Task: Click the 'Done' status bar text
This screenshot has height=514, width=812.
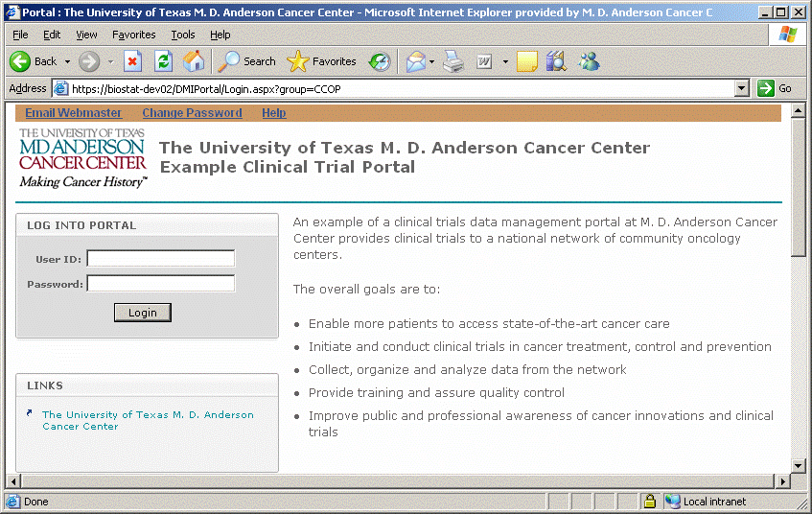Action: pos(36,502)
